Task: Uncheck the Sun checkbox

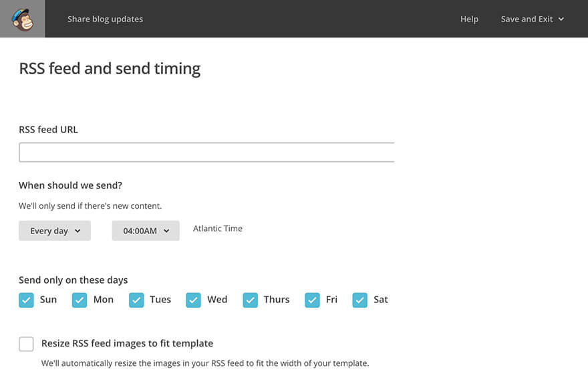Action: click(x=26, y=300)
